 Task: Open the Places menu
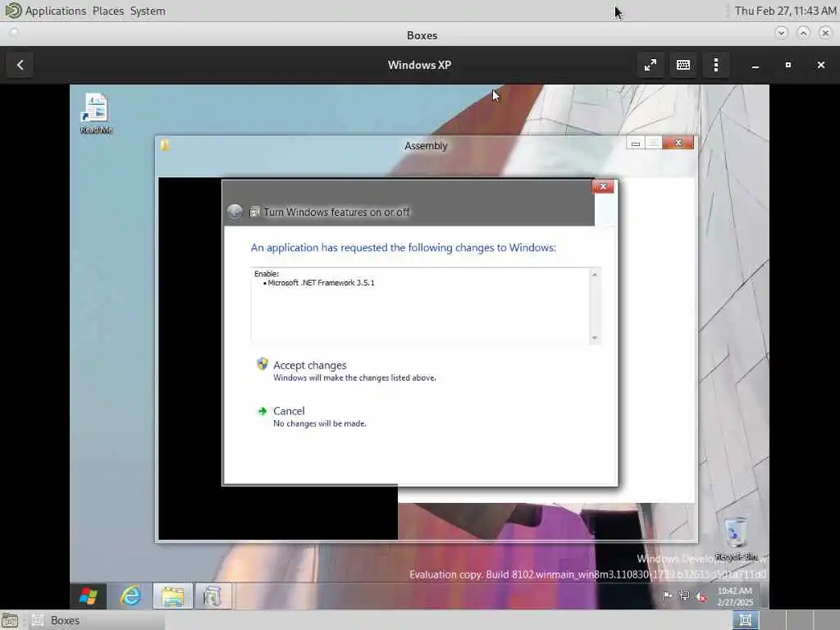107,11
